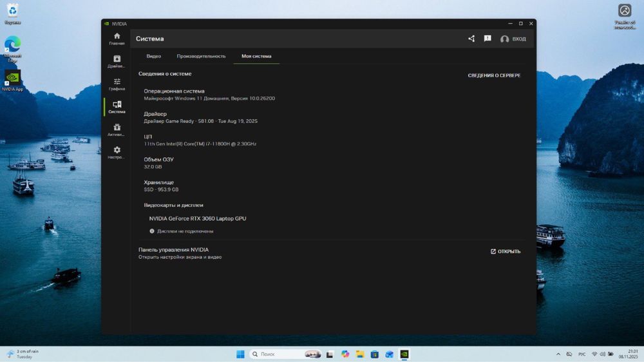Switch to the Видео tab
Screen dimensions: 644x362
154,56
